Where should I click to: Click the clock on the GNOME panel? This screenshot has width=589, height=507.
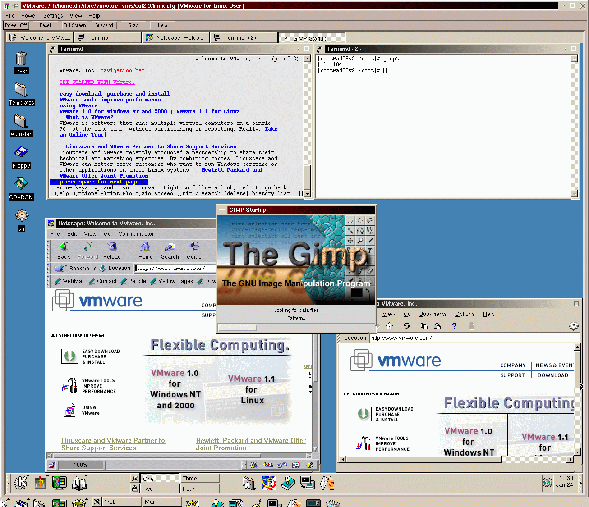[x=565, y=481]
